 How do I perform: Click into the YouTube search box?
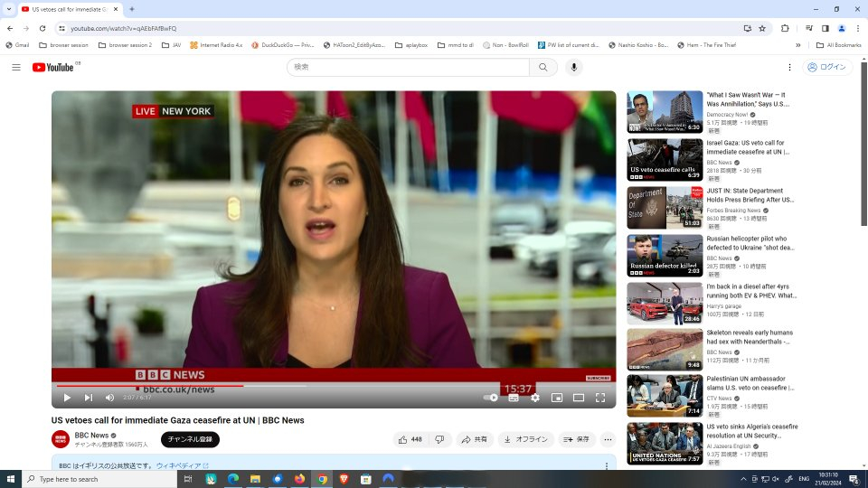[x=408, y=67]
